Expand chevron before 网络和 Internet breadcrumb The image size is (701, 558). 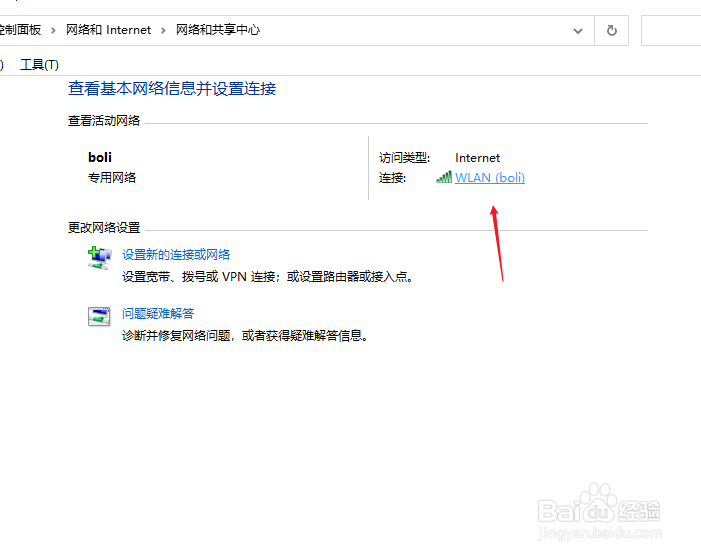coord(53,30)
